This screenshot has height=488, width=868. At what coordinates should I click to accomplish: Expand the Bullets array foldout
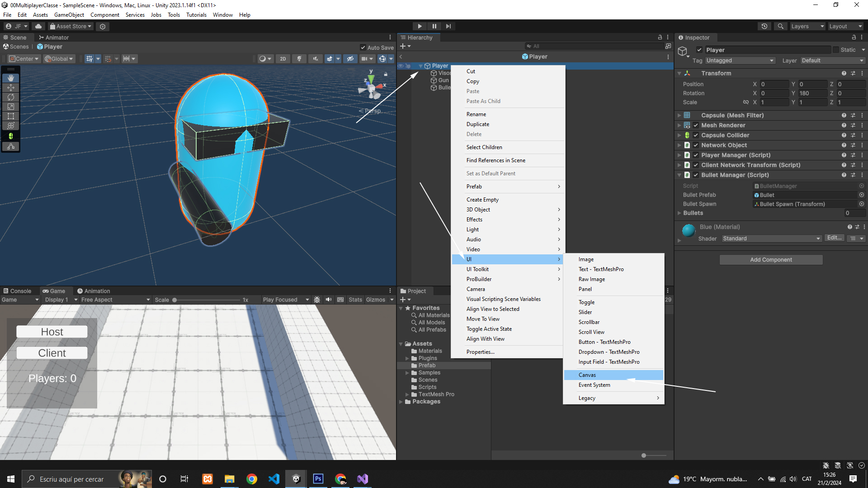[679, 213]
